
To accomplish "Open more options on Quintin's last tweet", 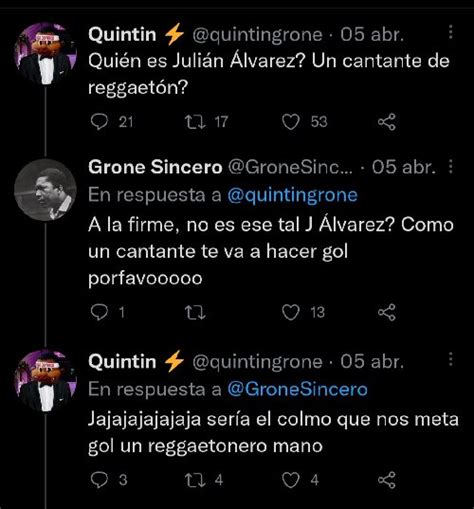I will (x=451, y=360).
